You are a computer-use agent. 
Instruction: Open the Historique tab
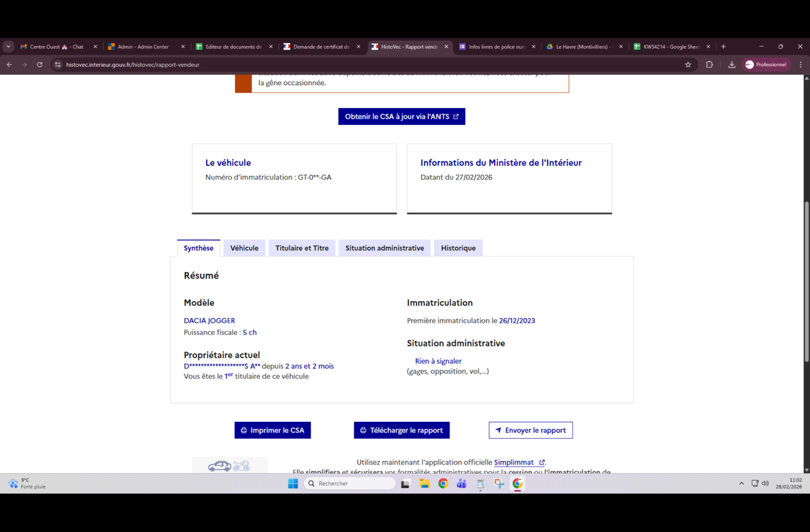458,248
